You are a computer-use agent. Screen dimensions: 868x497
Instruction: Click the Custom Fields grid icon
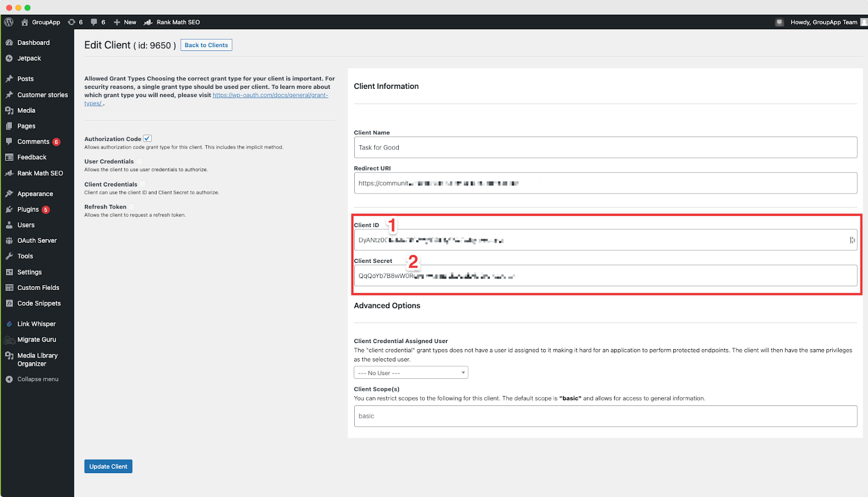9,288
